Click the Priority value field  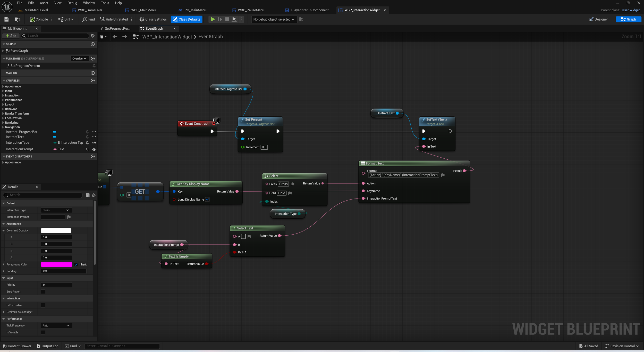pyautogui.click(x=56, y=285)
